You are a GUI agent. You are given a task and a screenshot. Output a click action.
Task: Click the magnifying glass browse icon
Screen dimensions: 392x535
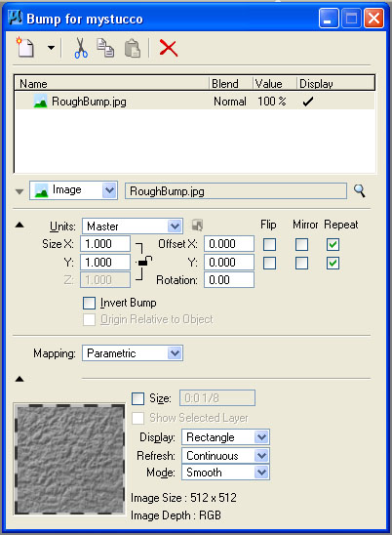click(359, 190)
